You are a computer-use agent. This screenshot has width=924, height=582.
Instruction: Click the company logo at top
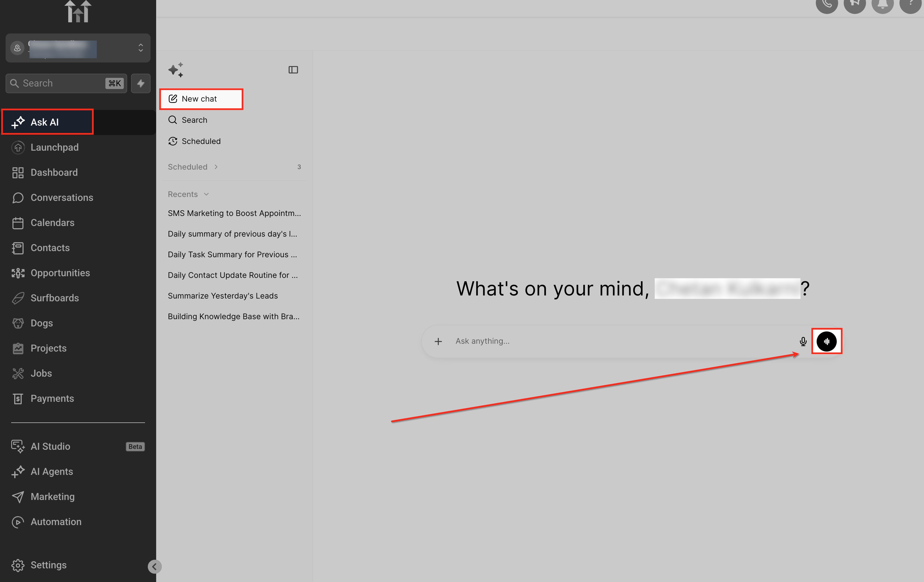click(x=78, y=11)
